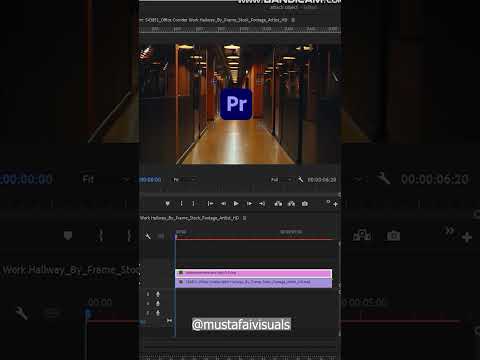
Task: Jump to the Out point
Action: pos(262,203)
